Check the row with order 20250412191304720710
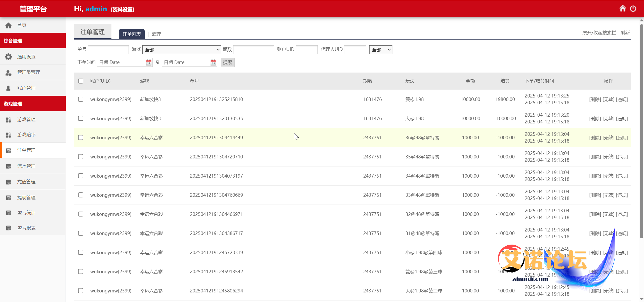The image size is (644, 302). 81,157
